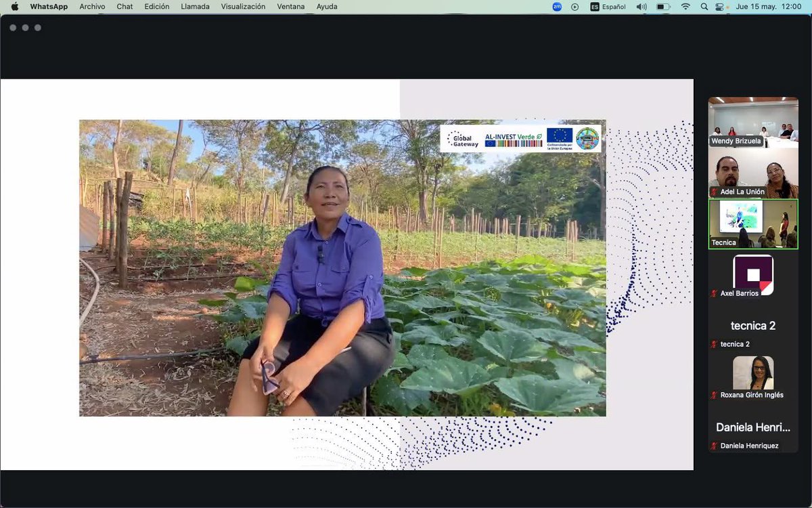
Task: Select Wendy Brizuela's video tile
Action: (753, 122)
